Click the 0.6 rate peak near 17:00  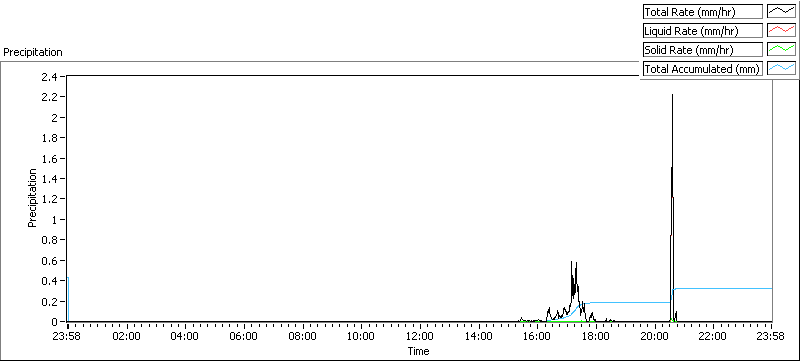572,262
